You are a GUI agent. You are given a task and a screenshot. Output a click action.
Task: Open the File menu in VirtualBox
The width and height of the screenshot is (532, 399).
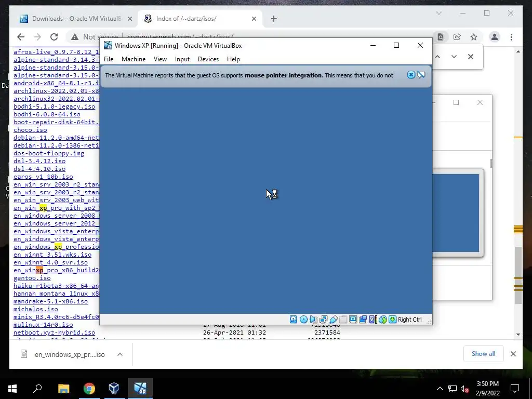tap(109, 59)
